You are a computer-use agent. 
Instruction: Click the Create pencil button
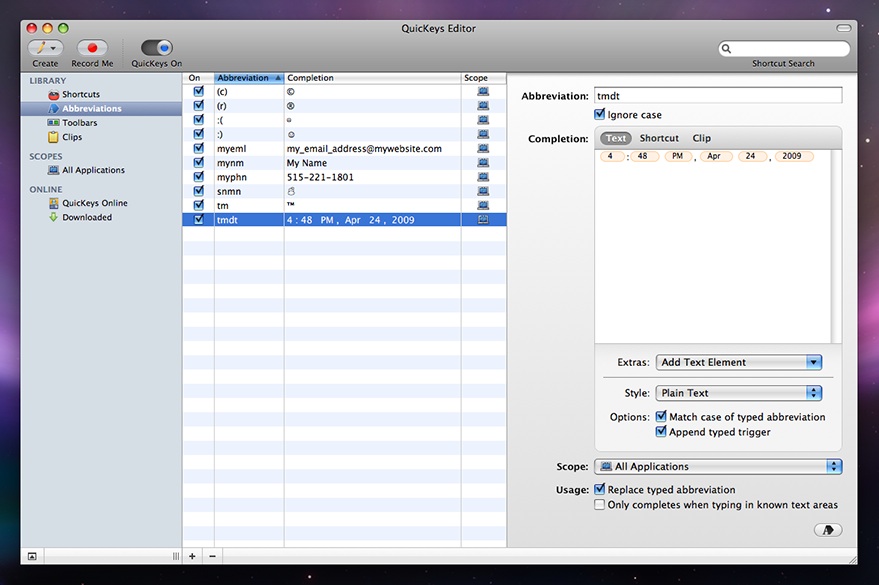click(45, 48)
